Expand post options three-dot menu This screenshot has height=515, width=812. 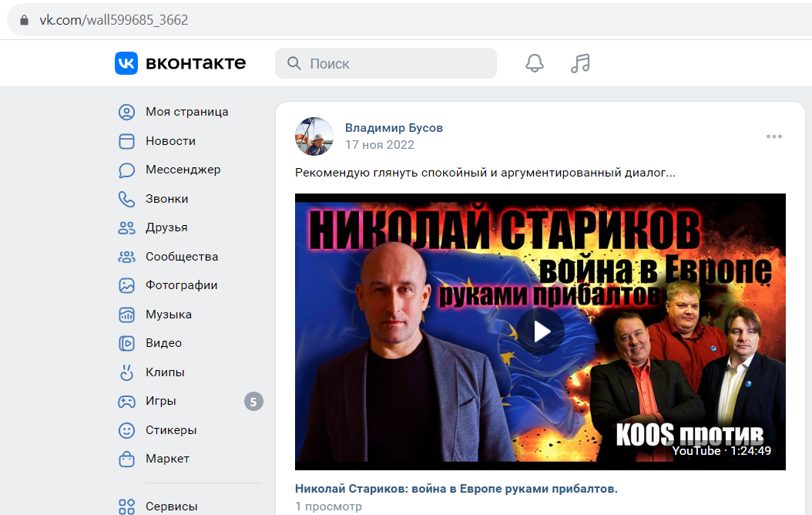773,136
